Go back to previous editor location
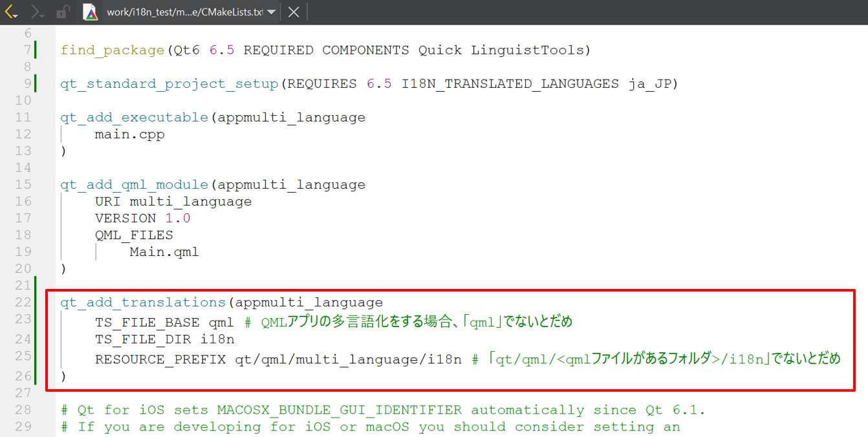This screenshot has height=437, width=868. point(12,12)
